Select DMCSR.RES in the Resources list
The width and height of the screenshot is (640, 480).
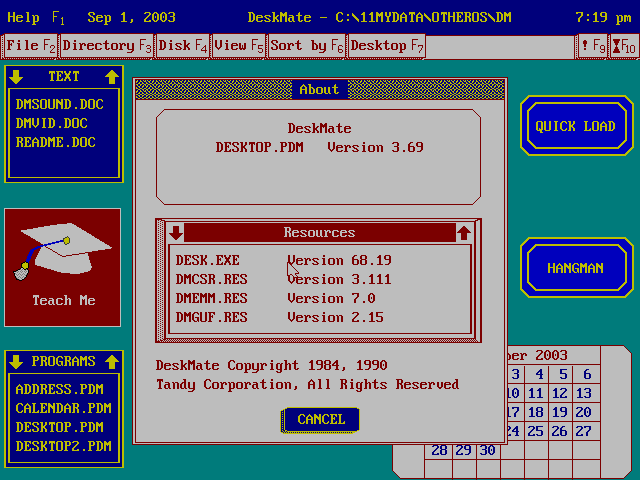pyautogui.click(x=211, y=280)
